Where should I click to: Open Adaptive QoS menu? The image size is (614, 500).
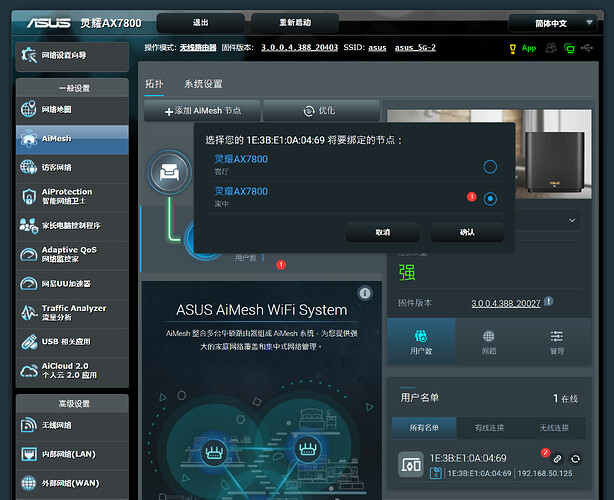coord(72,255)
